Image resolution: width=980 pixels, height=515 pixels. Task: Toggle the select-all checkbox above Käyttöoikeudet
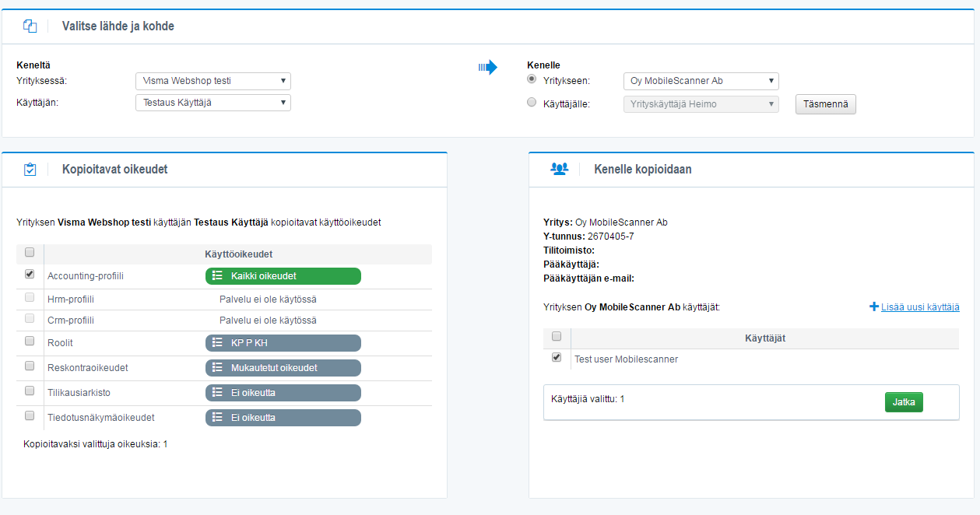coord(30,252)
